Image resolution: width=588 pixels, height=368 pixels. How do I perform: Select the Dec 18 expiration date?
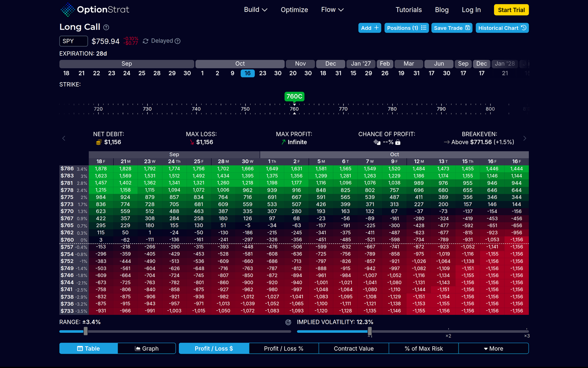[x=323, y=73]
